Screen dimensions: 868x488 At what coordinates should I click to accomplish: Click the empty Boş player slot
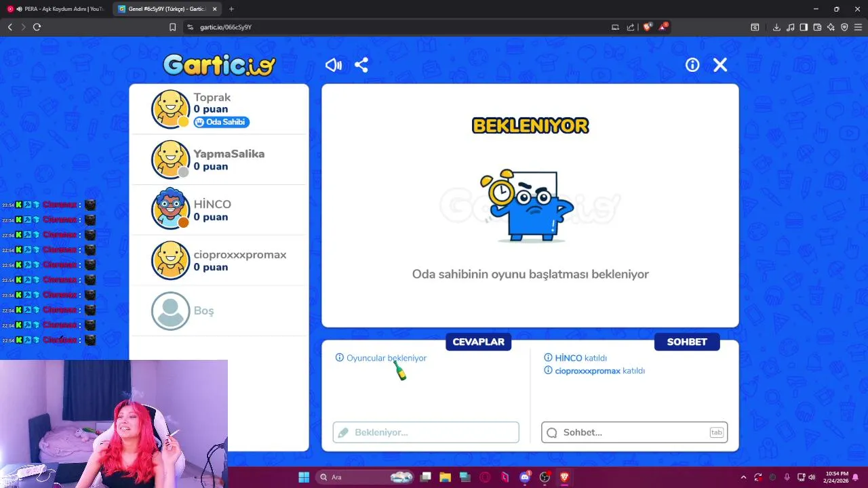coord(218,310)
